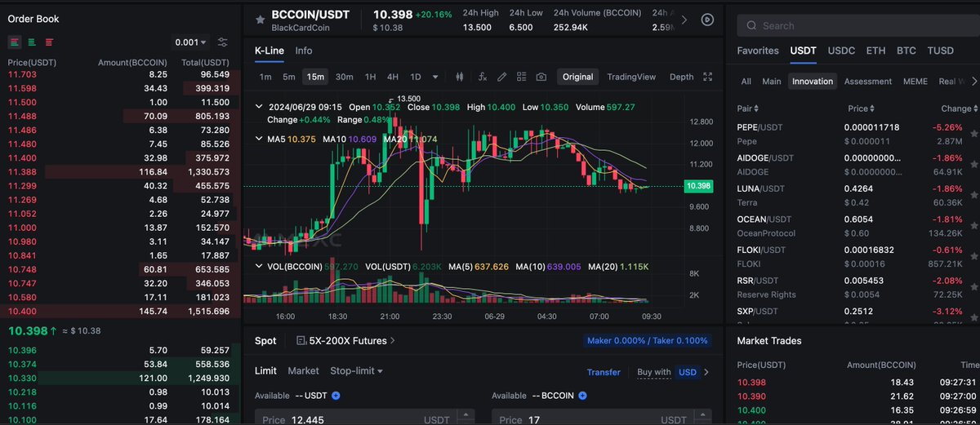The image size is (980, 425).
Task: Filter pairs by Main category
Action: pyautogui.click(x=772, y=82)
